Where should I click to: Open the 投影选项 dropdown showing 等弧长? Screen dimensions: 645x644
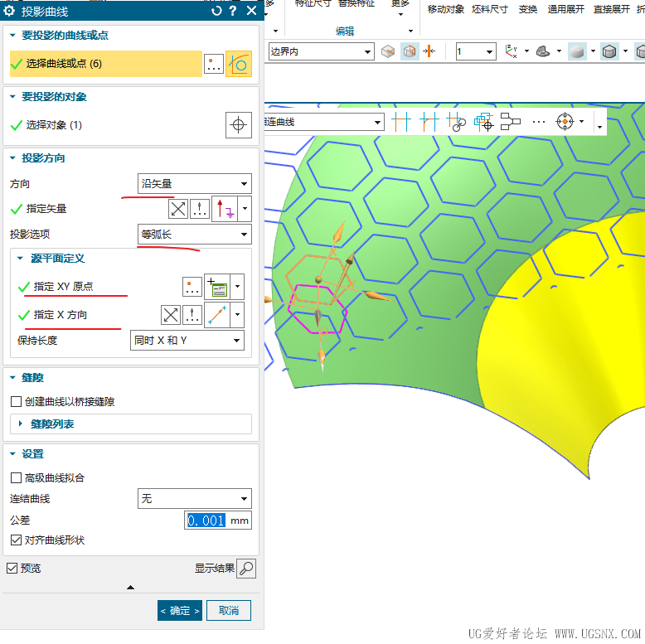point(195,235)
